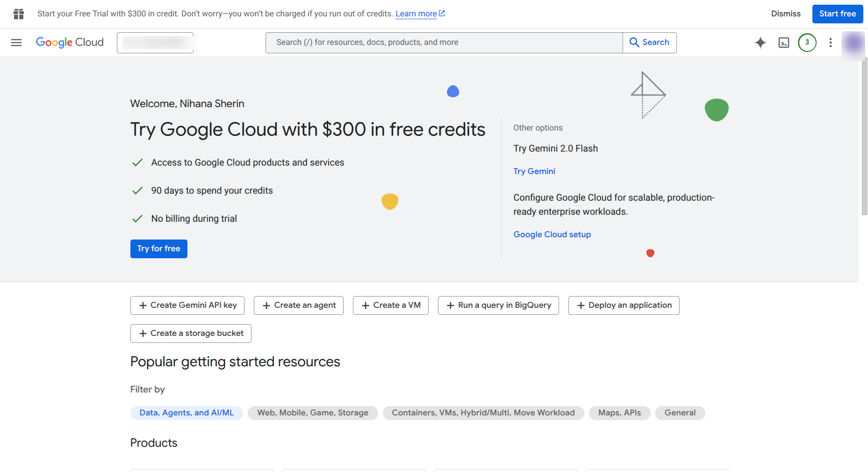Viewport: 868px width, 472px height.
Task: Click Create a VM
Action: point(391,305)
